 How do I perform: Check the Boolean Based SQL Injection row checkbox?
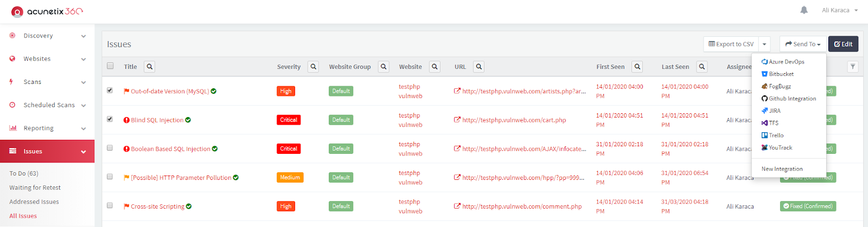click(x=110, y=148)
